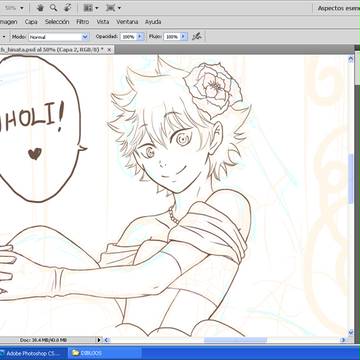
Task: Click the Flujo 100% value field
Action: click(x=172, y=37)
